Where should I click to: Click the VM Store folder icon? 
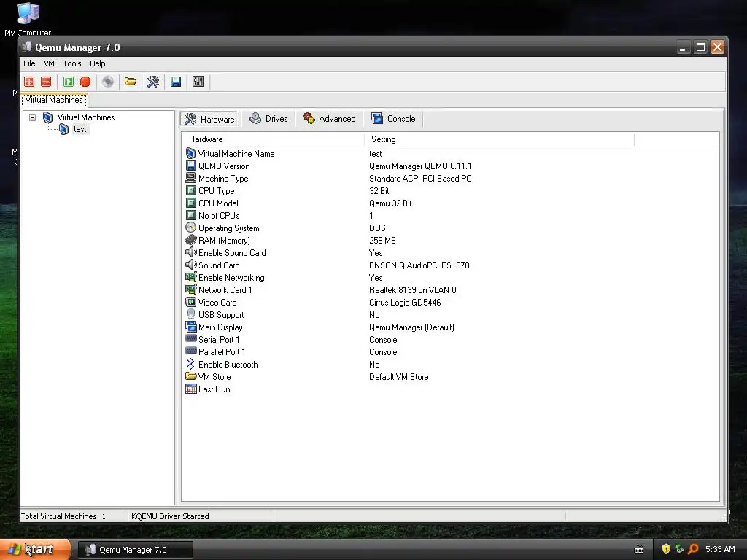click(190, 376)
